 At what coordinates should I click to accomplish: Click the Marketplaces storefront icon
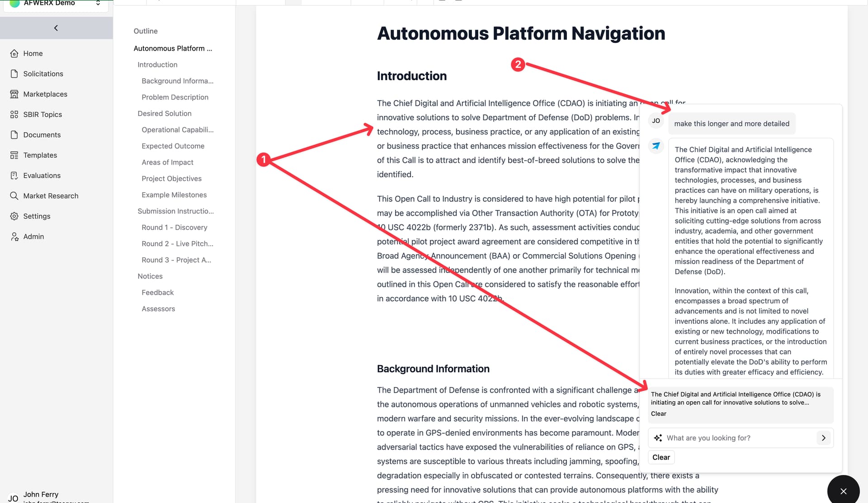tap(14, 94)
